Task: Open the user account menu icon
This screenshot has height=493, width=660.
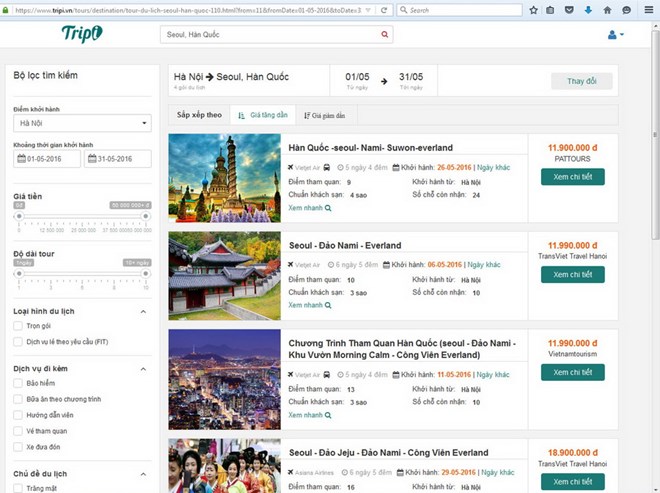Action: (x=615, y=35)
